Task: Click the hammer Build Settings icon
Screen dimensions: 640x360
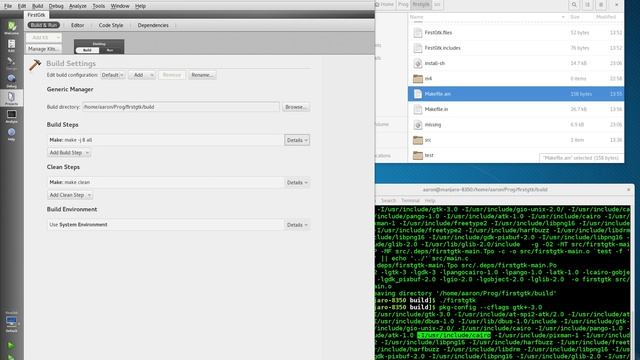Action: click(x=35, y=64)
